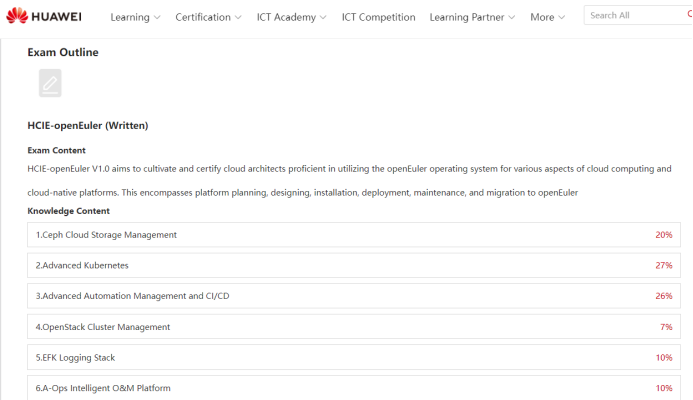Click the 20% value for Ceph

pyautogui.click(x=663, y=235)
